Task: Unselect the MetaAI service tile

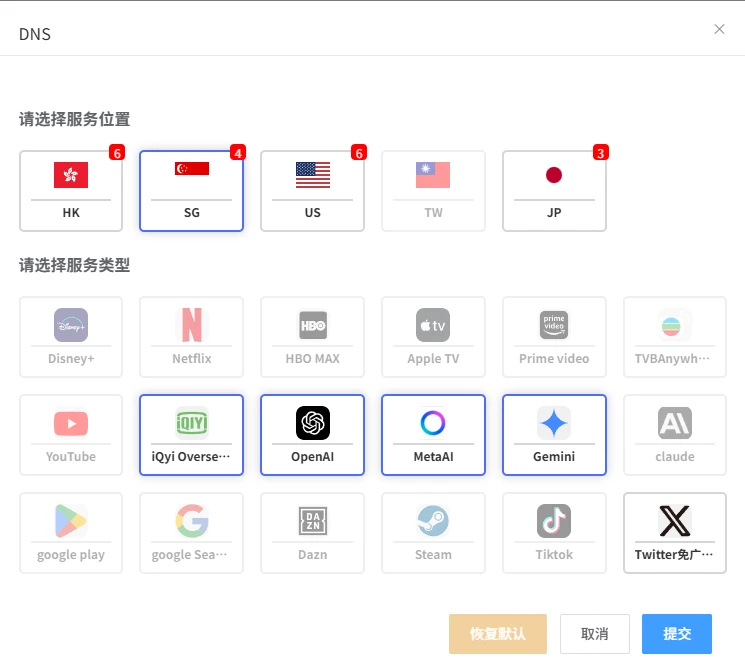Action: (433, 434)
